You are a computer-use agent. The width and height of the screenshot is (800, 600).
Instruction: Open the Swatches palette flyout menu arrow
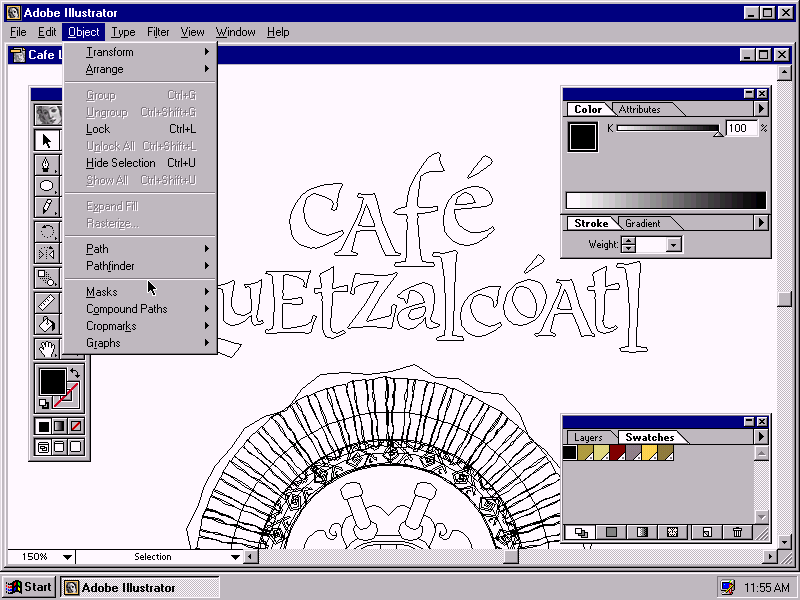(761, 437)
